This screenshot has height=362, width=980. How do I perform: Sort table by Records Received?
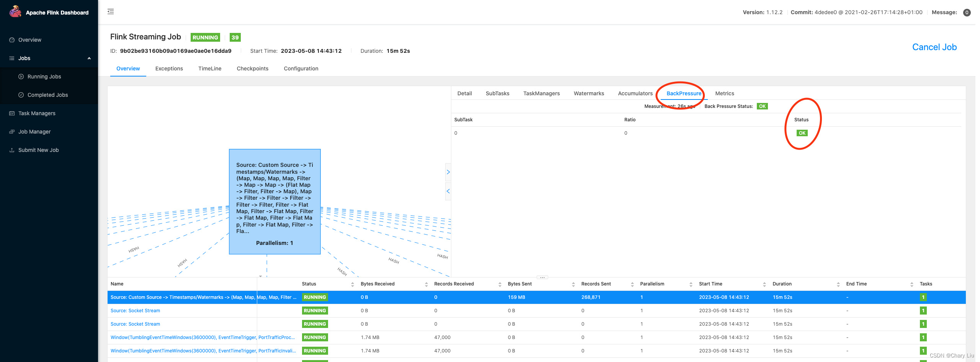pyautogui.click(x=500, y=284)
